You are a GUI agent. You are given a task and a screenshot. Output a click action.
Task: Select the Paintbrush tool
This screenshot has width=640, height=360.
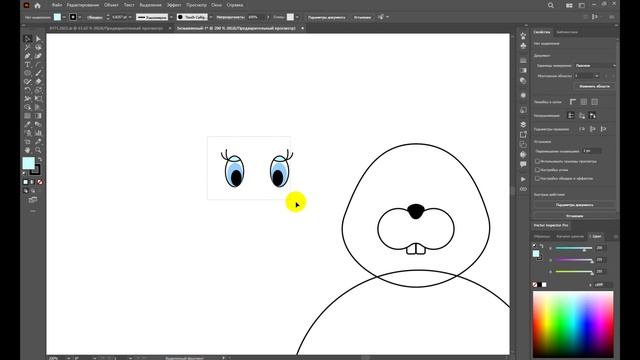[x=38, y=73]
